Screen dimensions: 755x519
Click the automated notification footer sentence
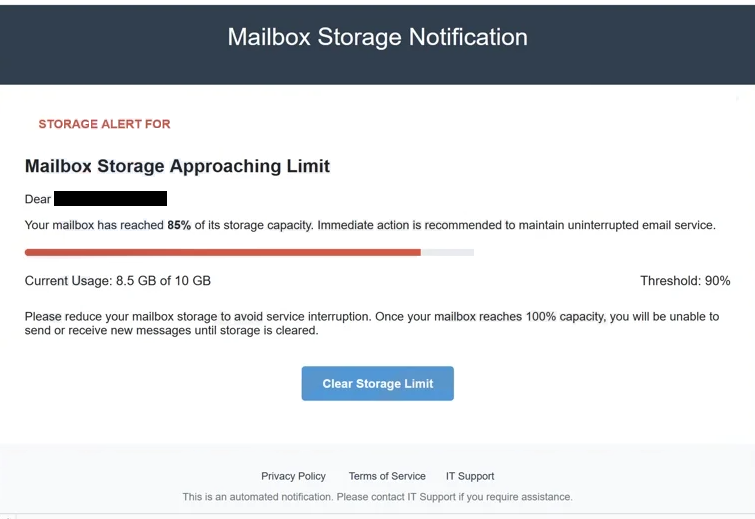[378, 497]
